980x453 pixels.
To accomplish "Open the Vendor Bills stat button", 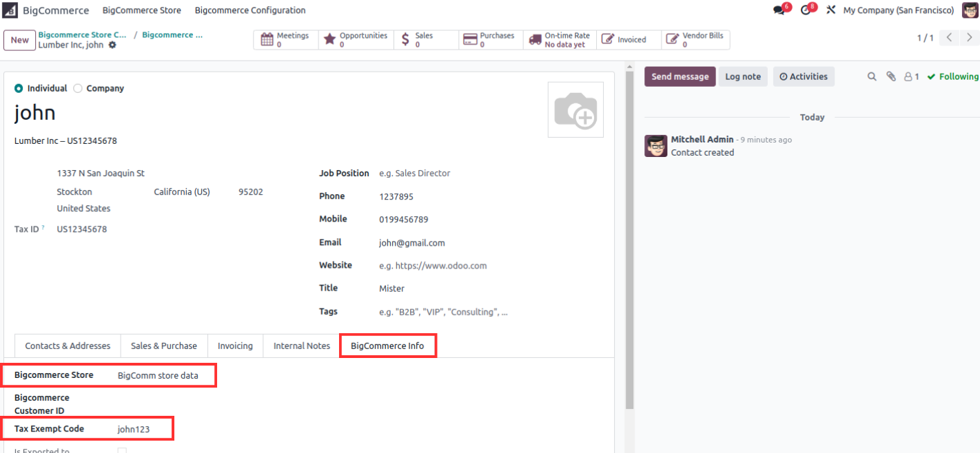I will coord(695,40).
